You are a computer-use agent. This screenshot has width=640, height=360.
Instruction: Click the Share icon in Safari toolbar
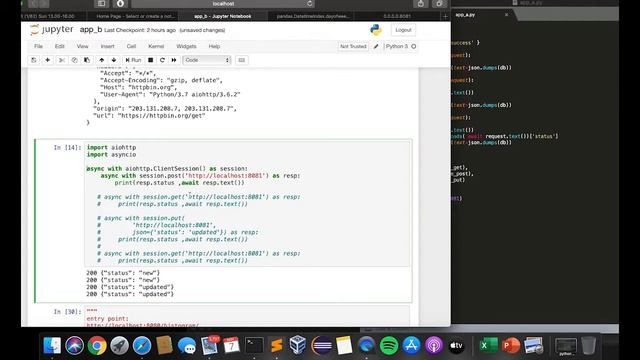(420, 4)
